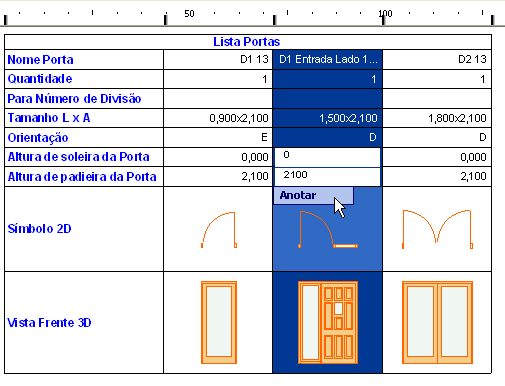
Task: Click the quantity cell of D1 Entrada Lado
Action: [x=327, y=79]
